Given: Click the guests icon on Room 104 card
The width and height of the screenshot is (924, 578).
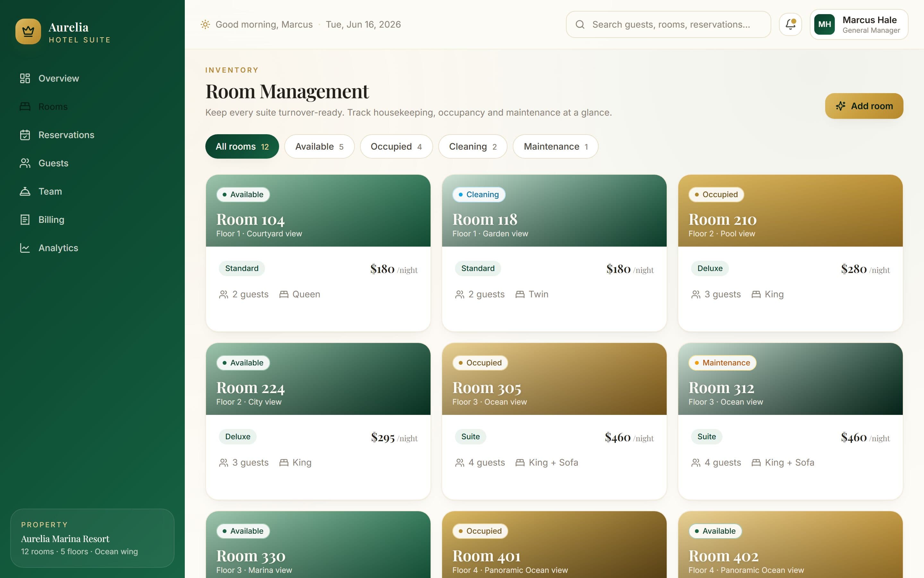Looking at the screenshot, I should click(x=223, y=294).
